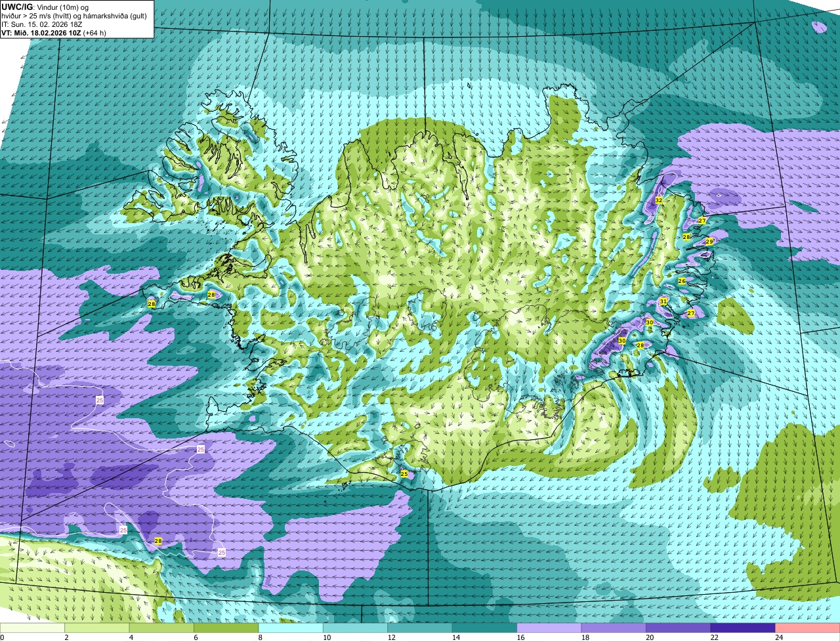The width and height of the screenshot is (840, 642).
Task: Click the scale label "2"
Action: [x=66, y=637]
